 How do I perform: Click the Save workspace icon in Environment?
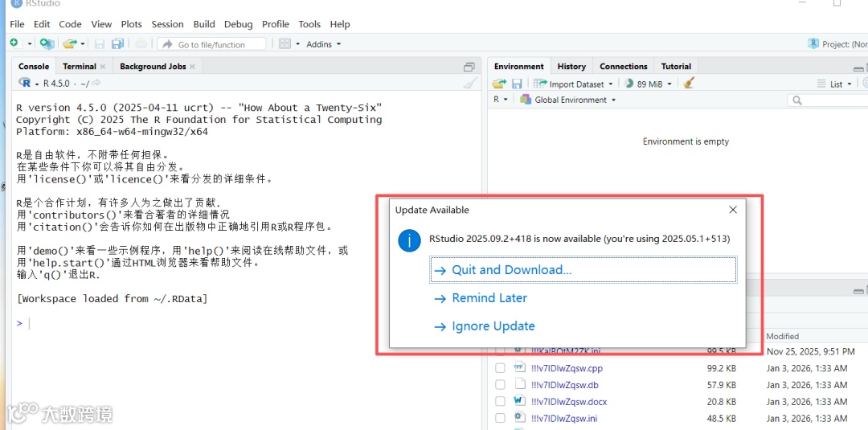point(517,84)
